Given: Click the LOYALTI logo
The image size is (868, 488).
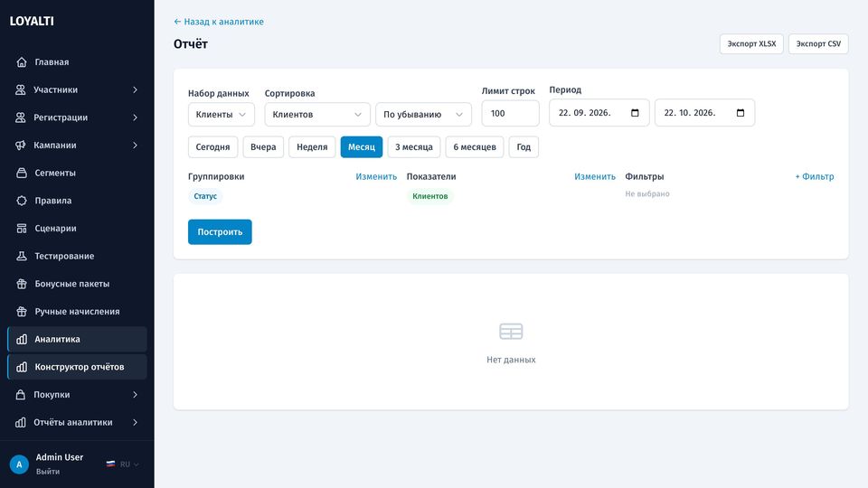Looking at the screenshot, I should coord(32,21).
